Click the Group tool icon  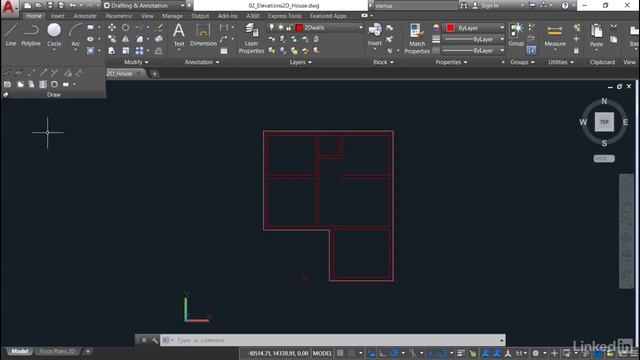pyautogui.click(x=516, y=34)
